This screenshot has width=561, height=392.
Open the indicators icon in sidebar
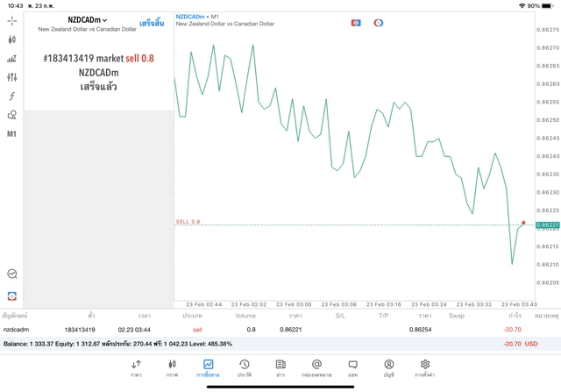[11, 59]
